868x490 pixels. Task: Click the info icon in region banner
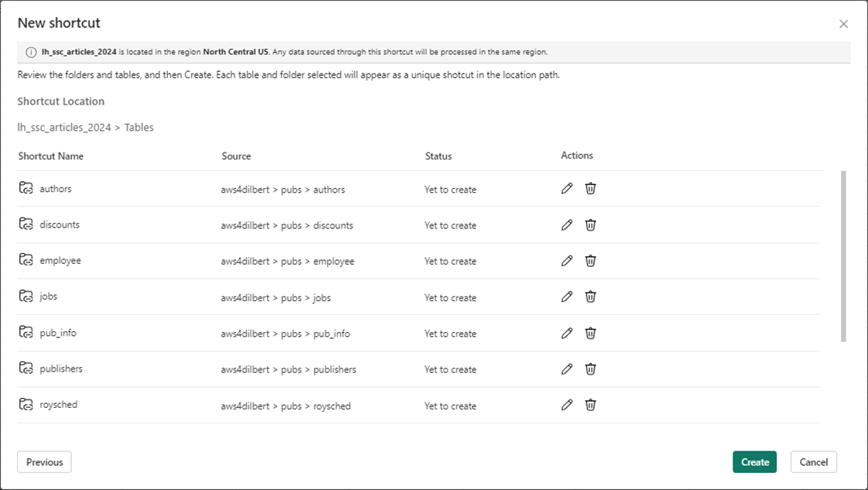click(x=32, y=53)
